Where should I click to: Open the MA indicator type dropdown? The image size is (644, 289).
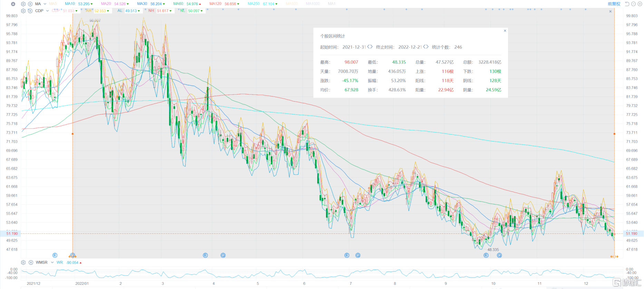pos(45,4)
